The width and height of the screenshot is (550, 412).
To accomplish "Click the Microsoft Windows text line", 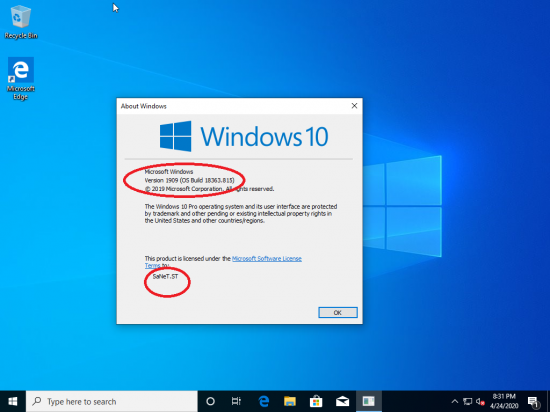I will (169, 172).
